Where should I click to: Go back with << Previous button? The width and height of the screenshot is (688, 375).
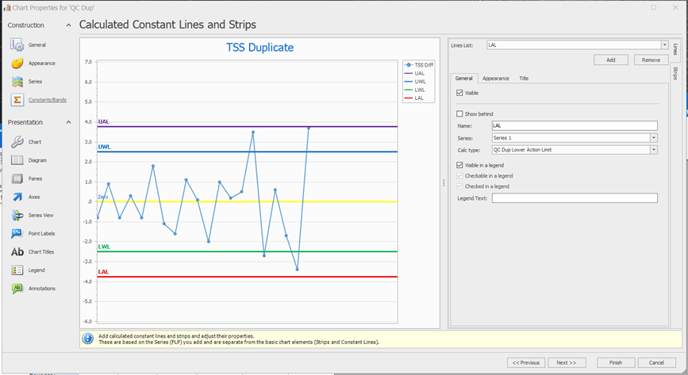(x=526, y=363)
